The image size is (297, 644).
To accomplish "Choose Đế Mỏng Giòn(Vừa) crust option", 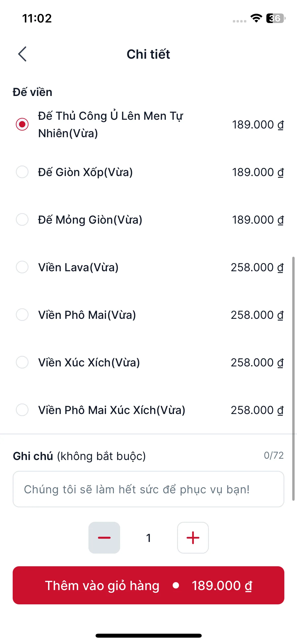I will coord(22,219).
